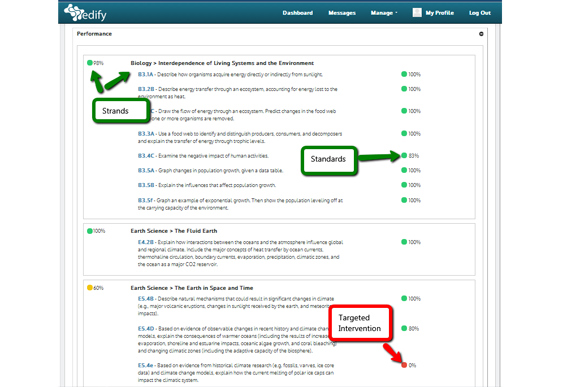Click the Performance panel title

pos(94,34)
